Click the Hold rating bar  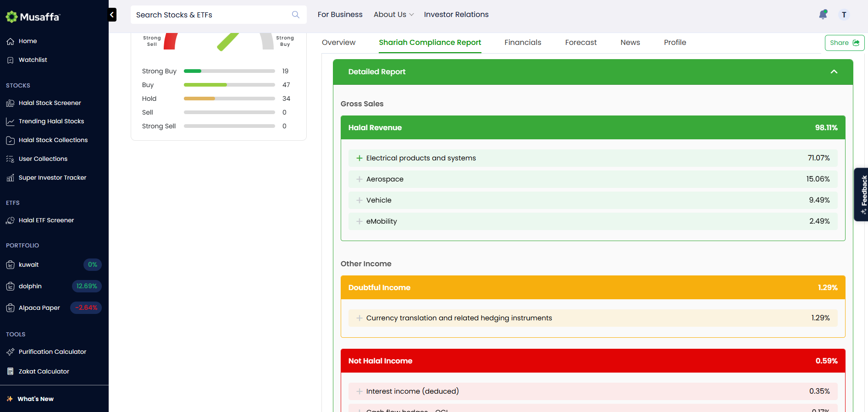(x=229, y=99)
